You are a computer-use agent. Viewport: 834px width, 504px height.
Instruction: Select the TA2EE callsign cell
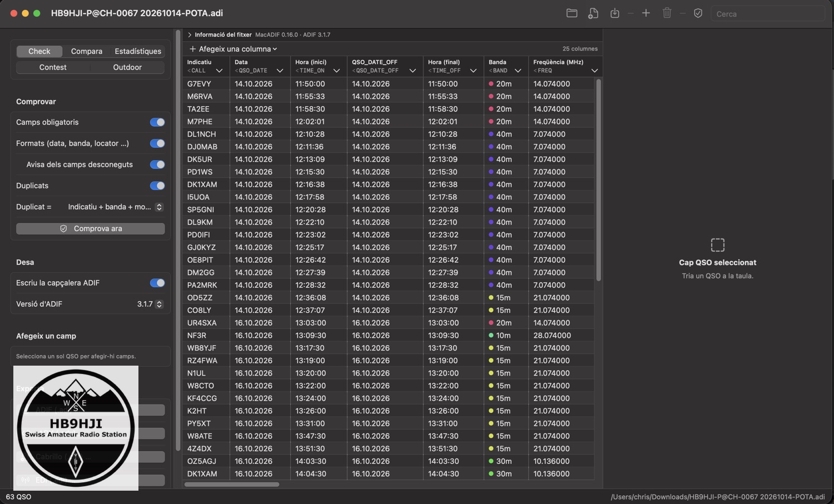[198, 109]
